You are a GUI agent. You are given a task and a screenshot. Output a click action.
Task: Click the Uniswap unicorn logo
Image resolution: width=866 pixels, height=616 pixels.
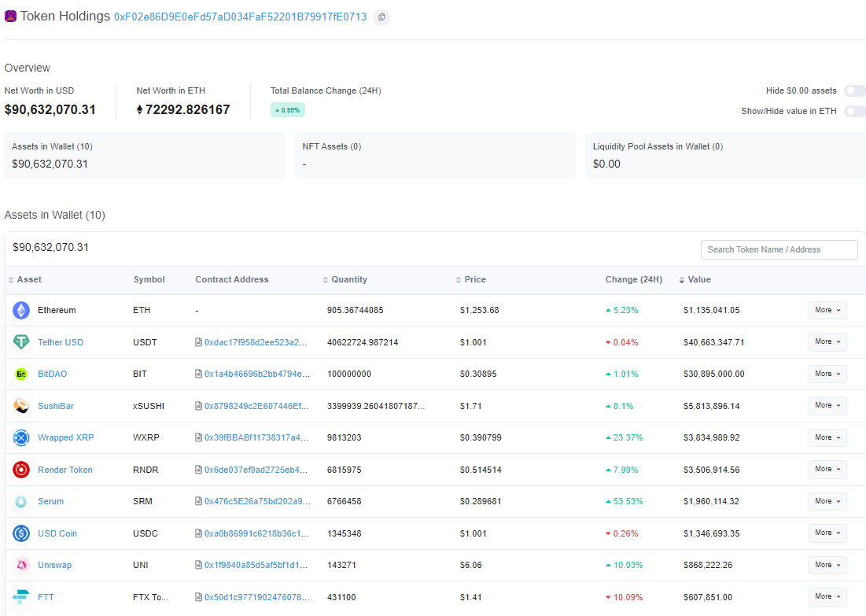tap(21, 565)
